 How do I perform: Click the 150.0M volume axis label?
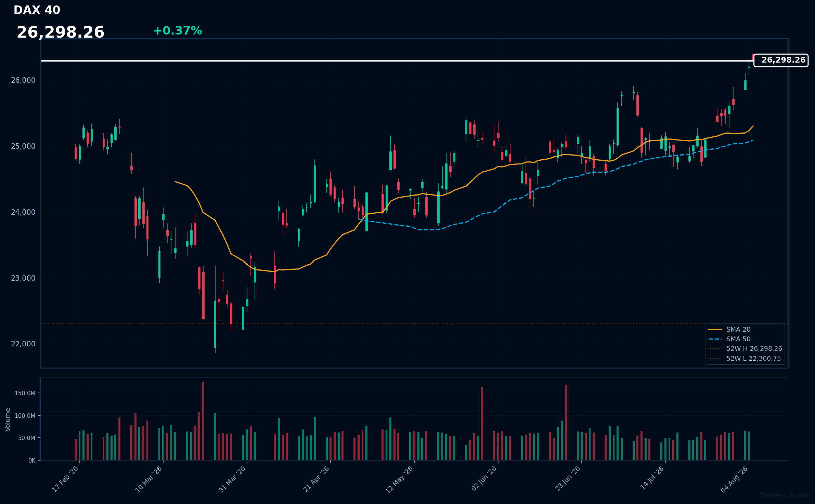pos(25,393)
